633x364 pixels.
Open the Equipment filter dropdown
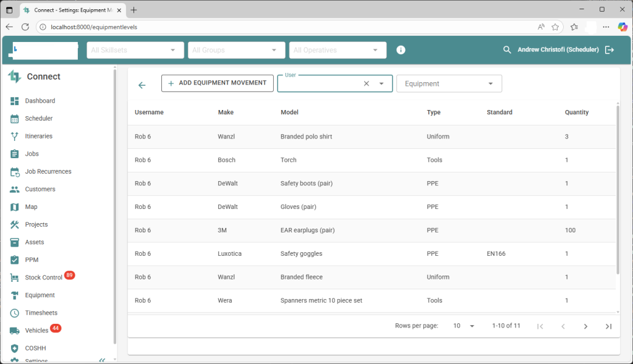449,83
